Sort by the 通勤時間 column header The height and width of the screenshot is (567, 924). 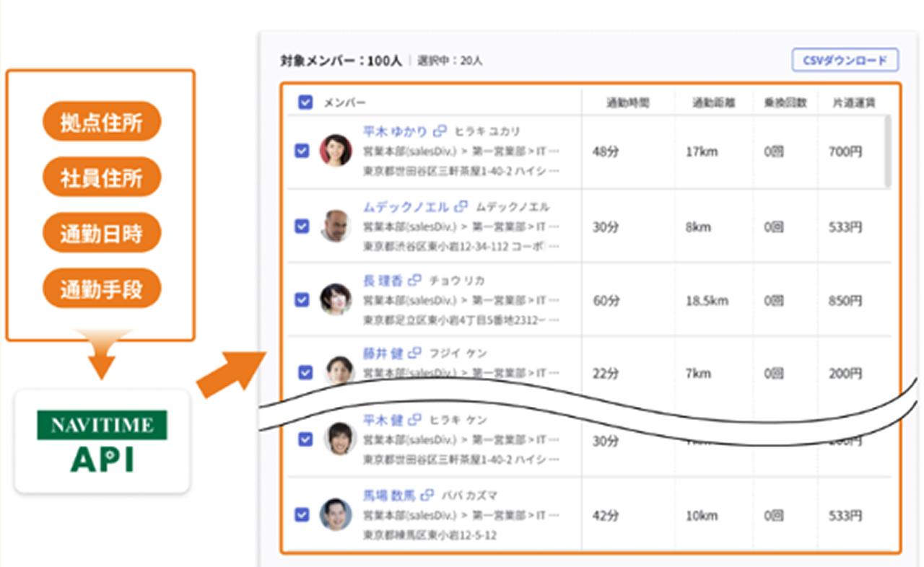point(627,103)
